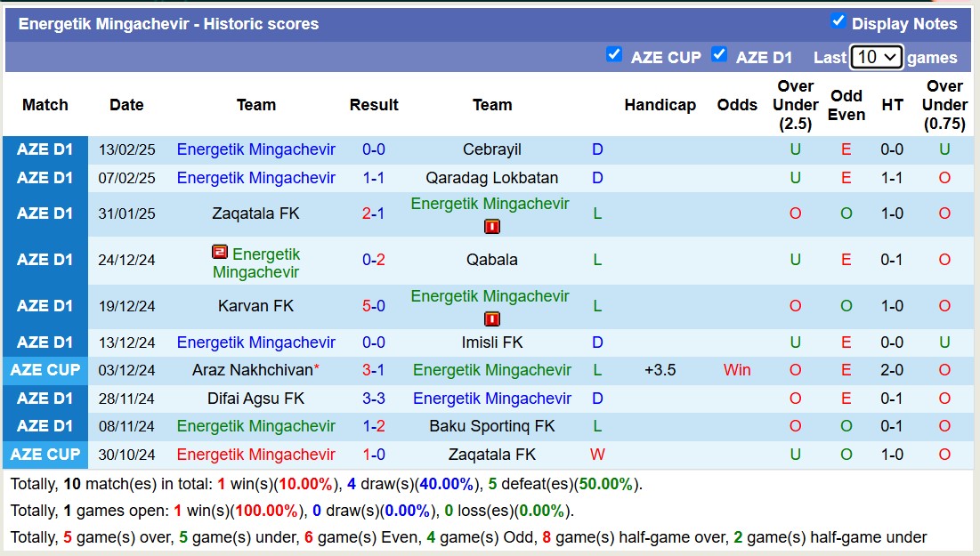
Task: Click the double-card icon beside Energetik Mingachevir against Qabala
Action: tap(220, 253)
